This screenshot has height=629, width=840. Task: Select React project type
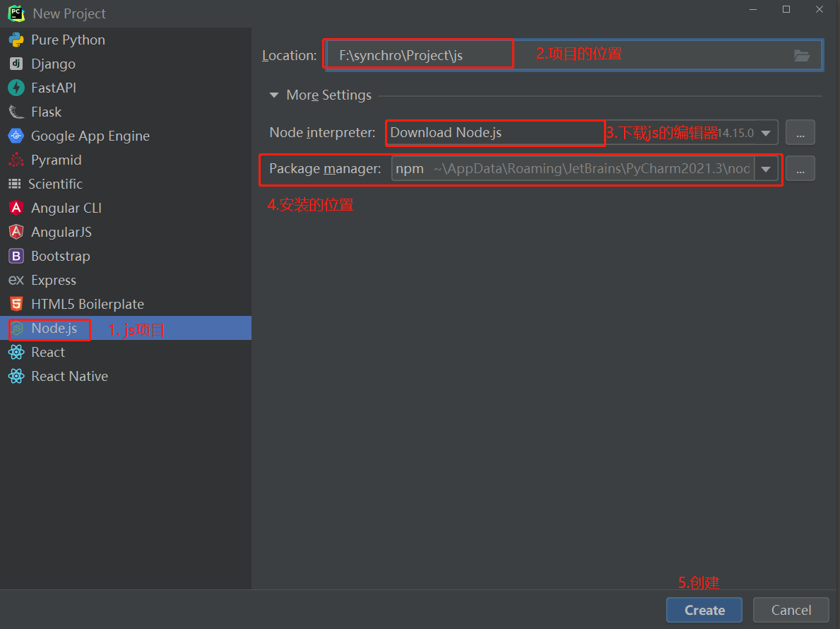point(125,352)
